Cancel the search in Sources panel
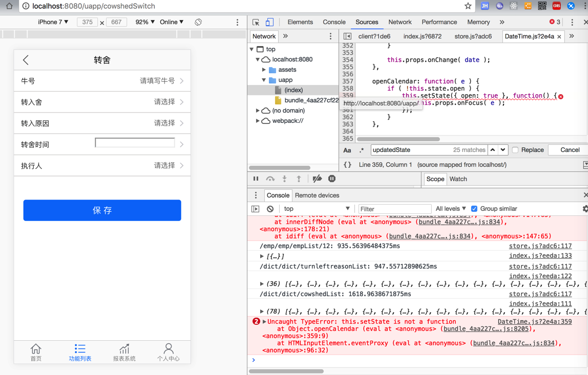Image resolution: width=588 pixels, height=375 pixels. tap(569, 150)
